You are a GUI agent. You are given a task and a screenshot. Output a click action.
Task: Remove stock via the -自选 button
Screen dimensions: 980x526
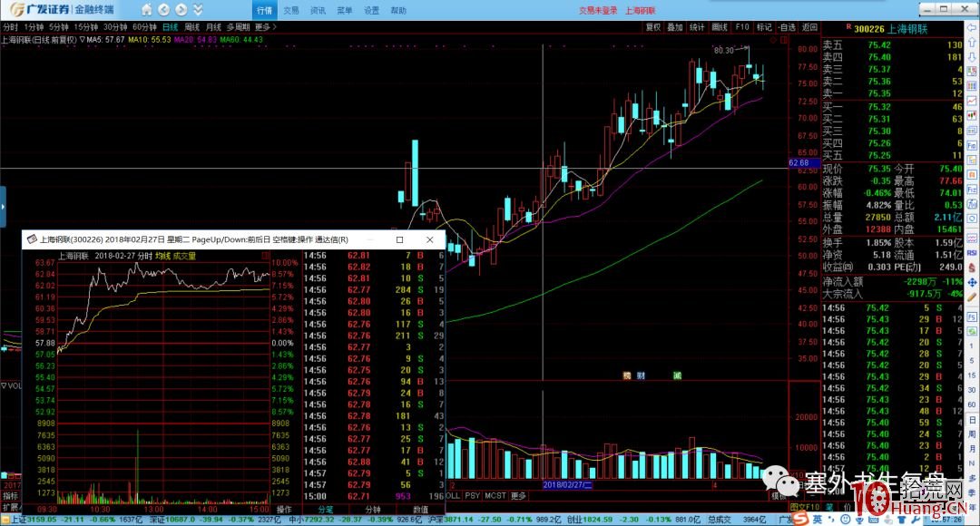tap(788, 27)
